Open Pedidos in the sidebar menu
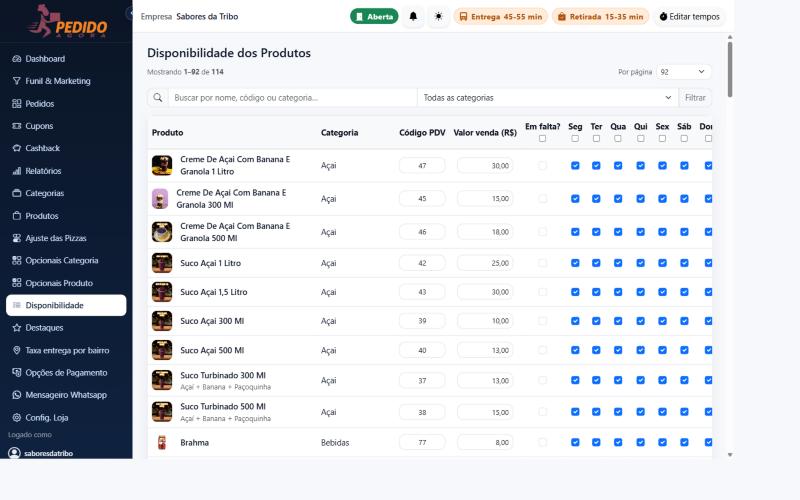Viewport: 800px width, 500px height. (x=66, y=104)
